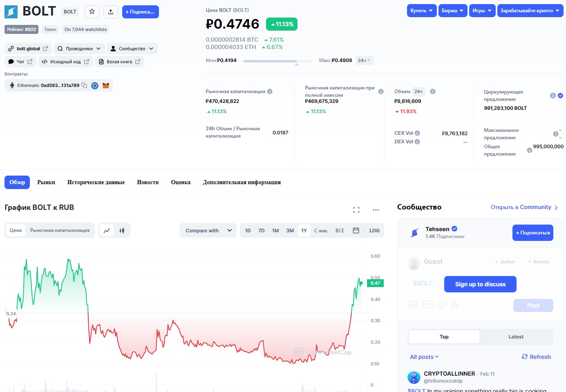Open Новости tab

(148, 182)
